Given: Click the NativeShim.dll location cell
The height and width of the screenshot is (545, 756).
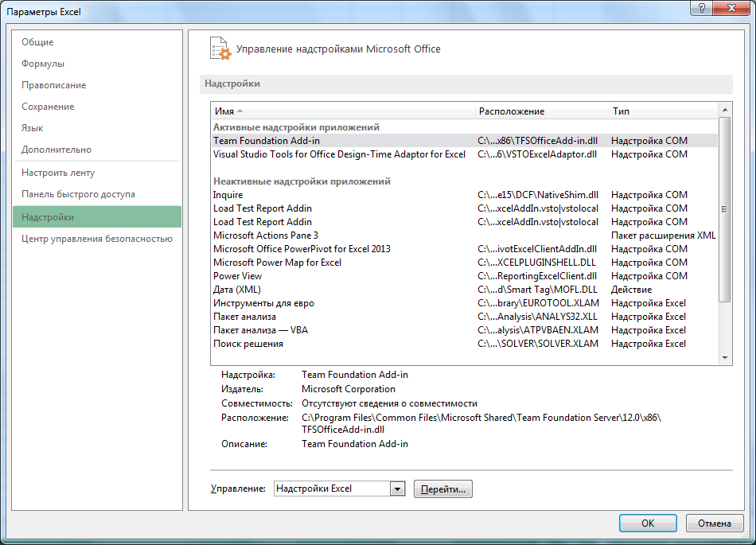Looking at the screenshot, I should click(538, 195).
